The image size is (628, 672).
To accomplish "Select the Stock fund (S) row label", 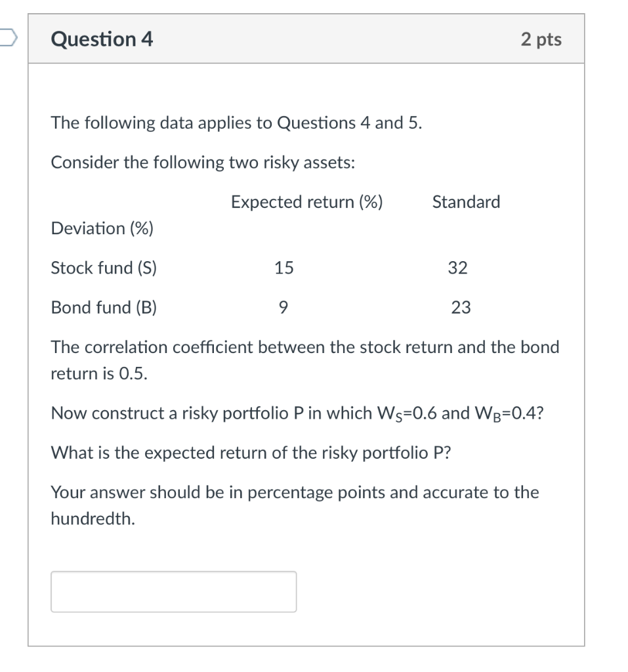I will tap(104, 268).
